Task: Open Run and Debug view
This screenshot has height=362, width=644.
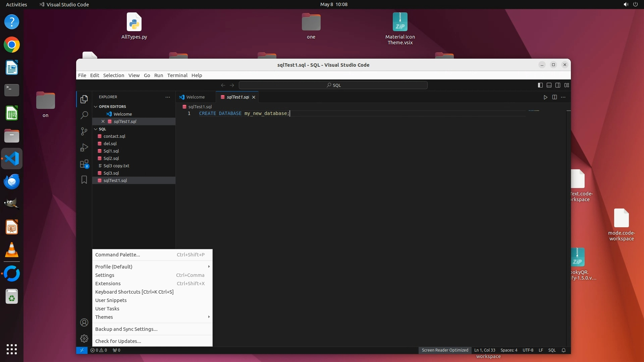Action: click(84, 147)
